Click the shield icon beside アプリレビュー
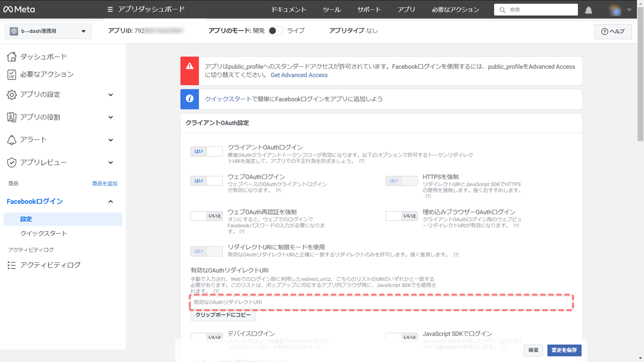The image size is (644, 362). point(12,162)
